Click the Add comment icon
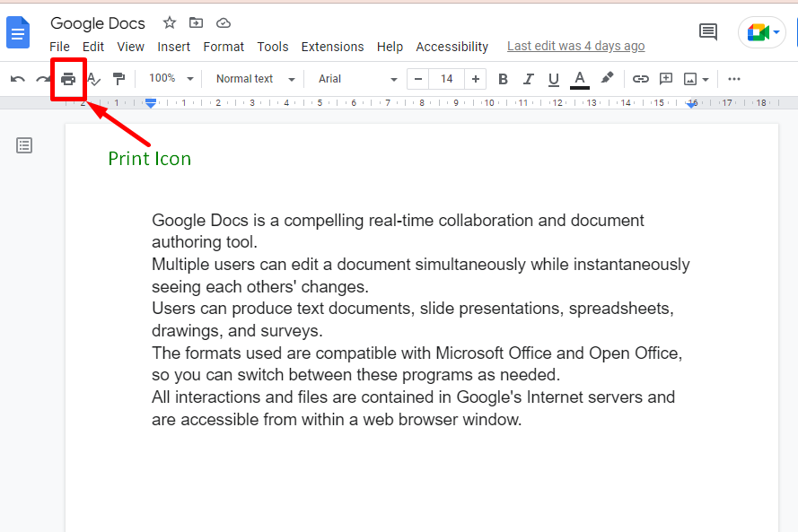The image size is (798, 532). 666,78
